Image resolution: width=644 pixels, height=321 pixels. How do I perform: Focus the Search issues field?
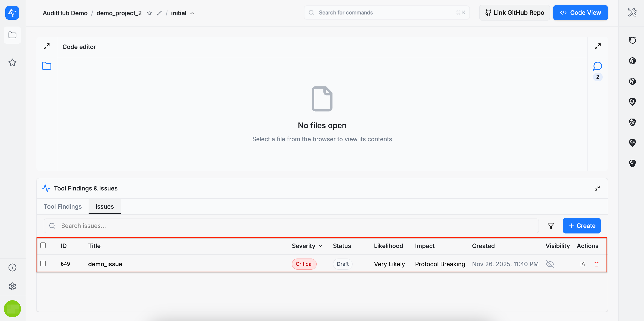point(291,226)
